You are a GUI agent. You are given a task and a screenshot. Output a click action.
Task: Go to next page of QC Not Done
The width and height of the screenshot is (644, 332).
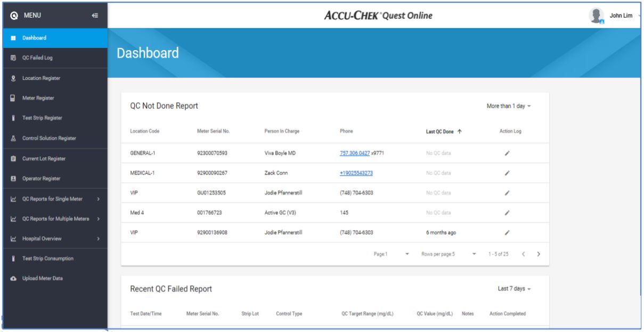(x=539, y=254)
